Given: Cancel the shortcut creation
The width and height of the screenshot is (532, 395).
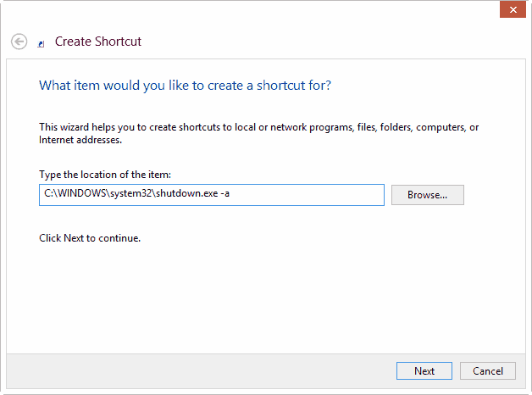Looking at the screenshot, I should (487, 370).
